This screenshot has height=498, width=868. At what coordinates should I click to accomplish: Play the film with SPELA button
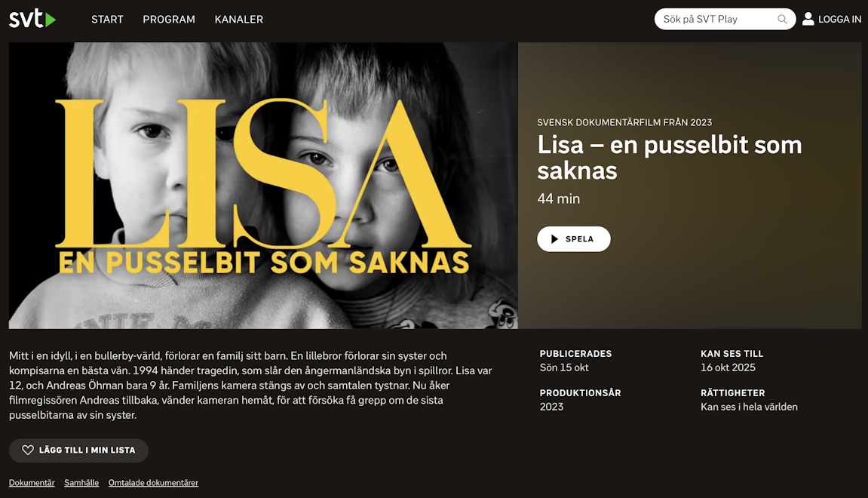[x=573, y=239]
